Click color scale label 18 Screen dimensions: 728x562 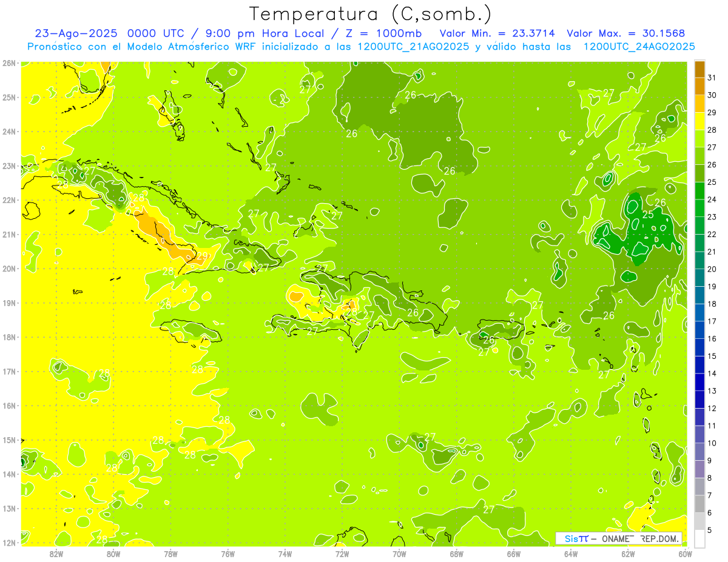[712, 304]
